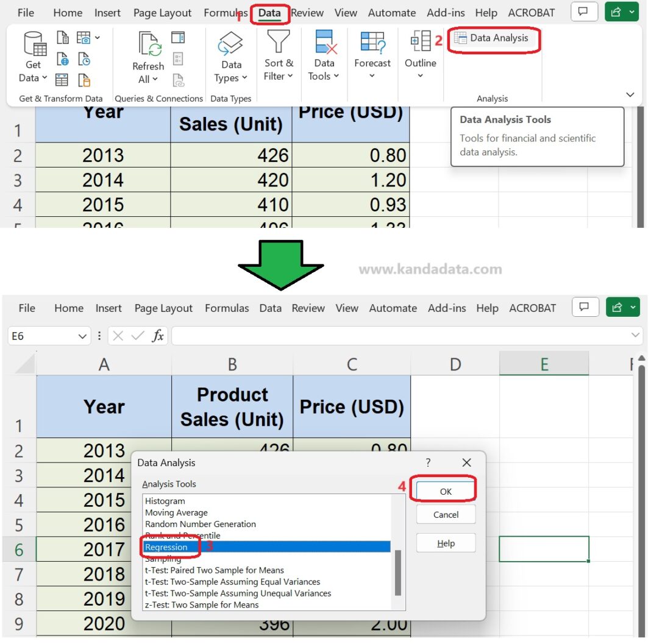
Task: Open the Automate ribbon tab
Action: (x=392, y=12)
